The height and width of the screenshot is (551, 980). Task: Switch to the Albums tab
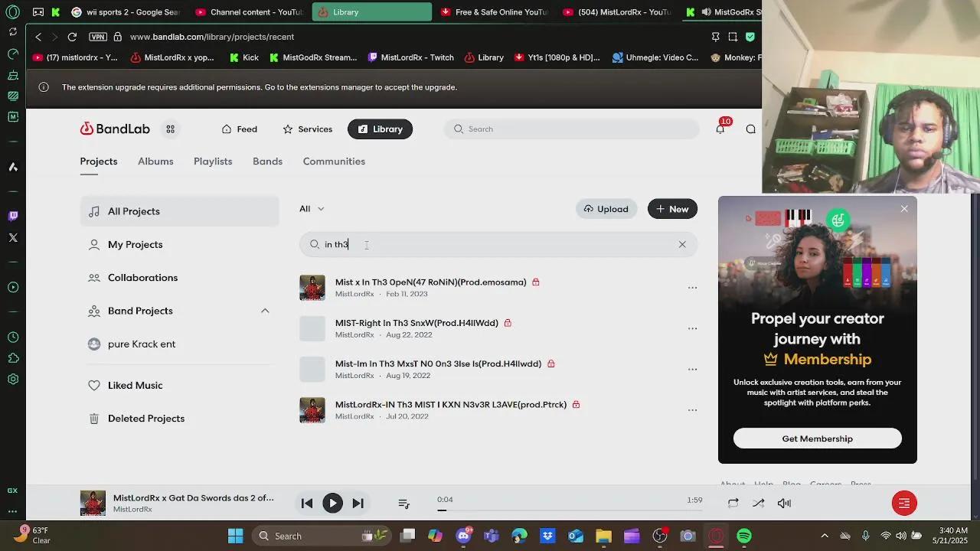(x=155, y=161)
